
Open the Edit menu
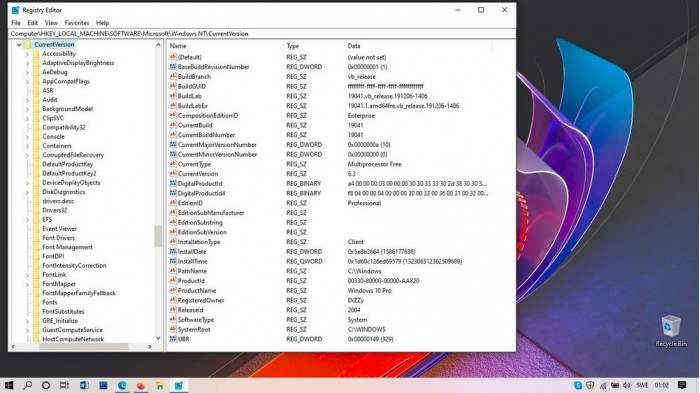pos(33,23)
